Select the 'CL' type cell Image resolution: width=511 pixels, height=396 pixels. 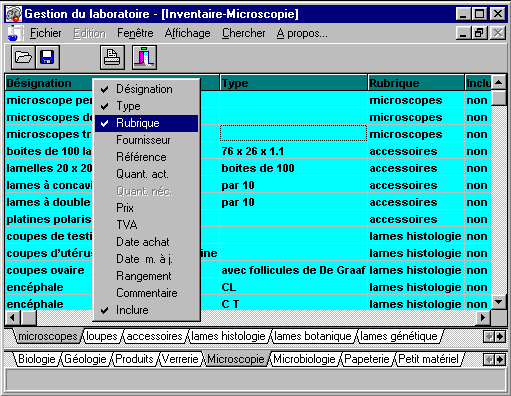pos(294,287)
